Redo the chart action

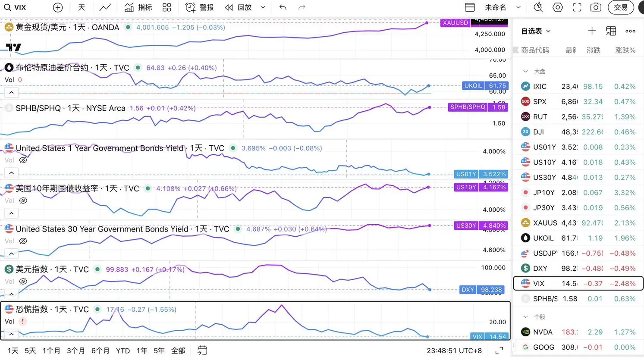click(x=302, y=7)
